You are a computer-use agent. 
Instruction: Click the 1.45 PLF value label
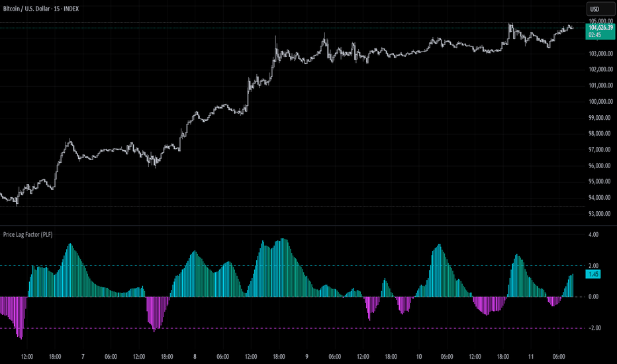[593, 274]
